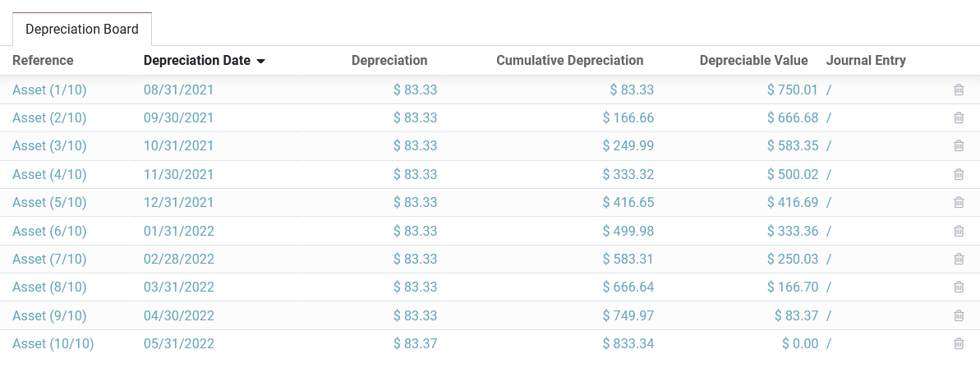Sort by the Reference column header
The height and width of the screenshot is (377, 980).
(43, 61)
